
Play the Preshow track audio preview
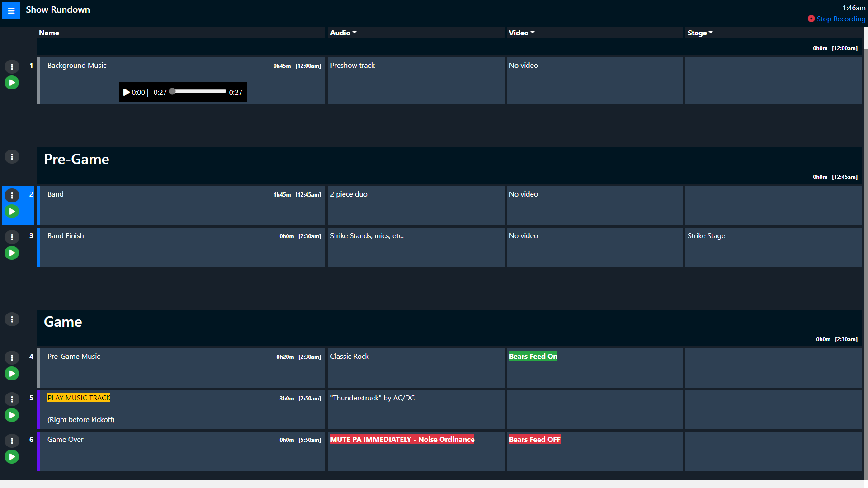(x=127, y=92)
